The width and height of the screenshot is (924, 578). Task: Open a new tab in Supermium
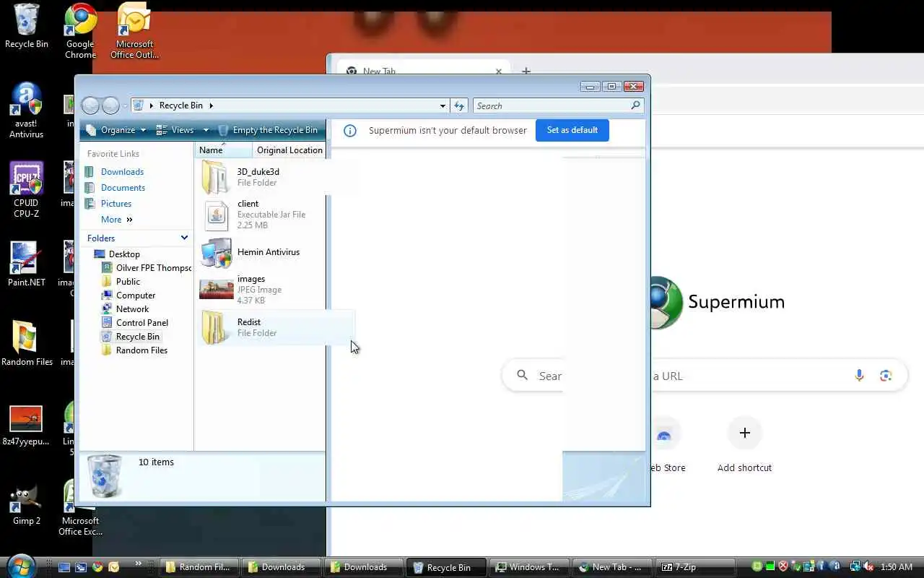pos(526,71)
